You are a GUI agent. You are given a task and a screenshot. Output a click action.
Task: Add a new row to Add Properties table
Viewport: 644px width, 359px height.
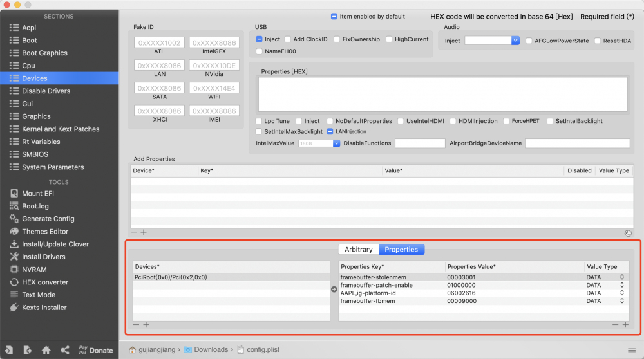point(144,232)
